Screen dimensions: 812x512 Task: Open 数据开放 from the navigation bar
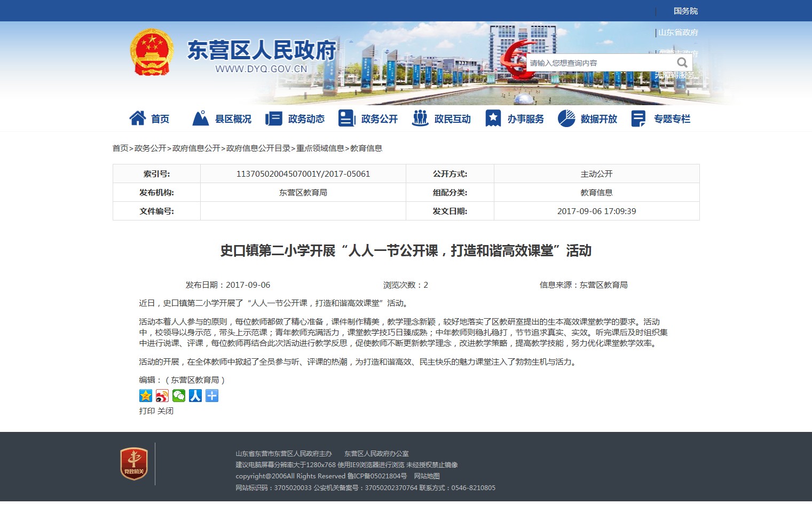[588, 119]
